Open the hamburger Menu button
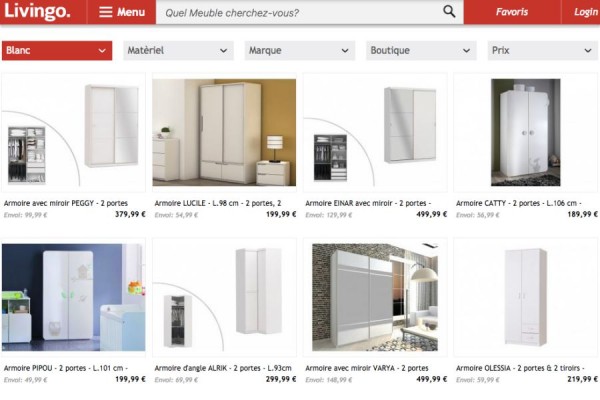Image resolution: width=600 pixels, height=400 pixels. [x=121, y=13]
